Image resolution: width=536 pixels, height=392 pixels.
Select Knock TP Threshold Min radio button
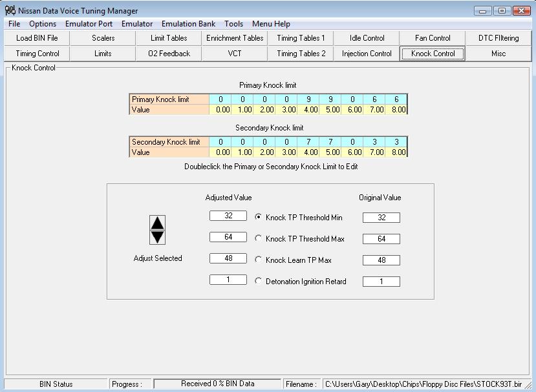tap(259, 218)
